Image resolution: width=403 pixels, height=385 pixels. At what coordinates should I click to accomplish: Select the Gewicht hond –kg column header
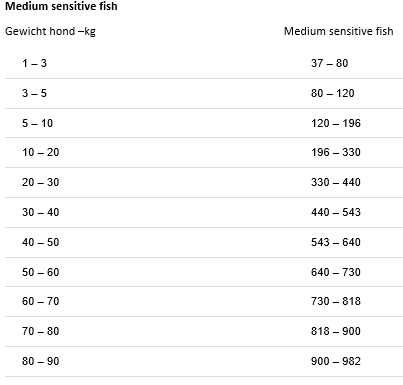click(x=50, y=31)
